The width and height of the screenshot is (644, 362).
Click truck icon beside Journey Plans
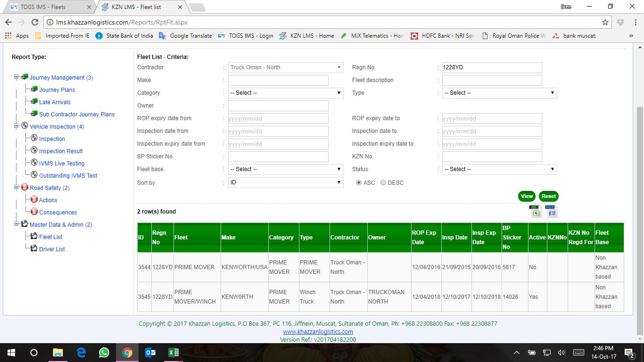34,89
